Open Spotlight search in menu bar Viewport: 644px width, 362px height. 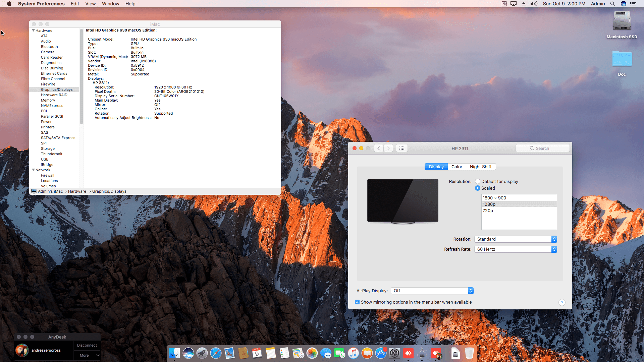[612, 4]
